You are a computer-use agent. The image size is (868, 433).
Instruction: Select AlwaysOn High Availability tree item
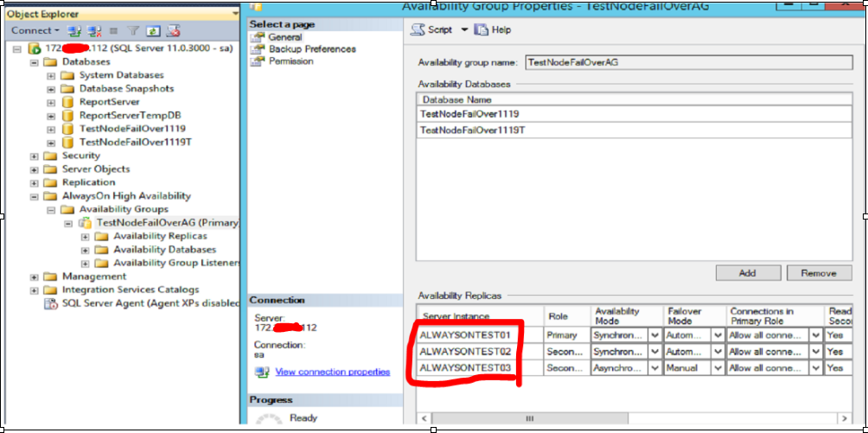pos(126,195)
